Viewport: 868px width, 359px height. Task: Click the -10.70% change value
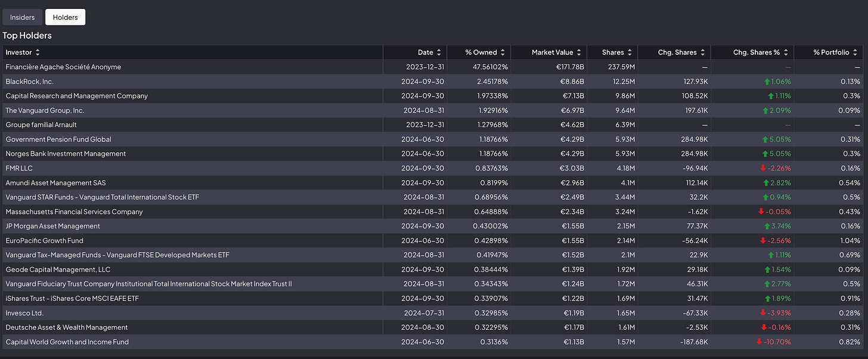(777, 342)
